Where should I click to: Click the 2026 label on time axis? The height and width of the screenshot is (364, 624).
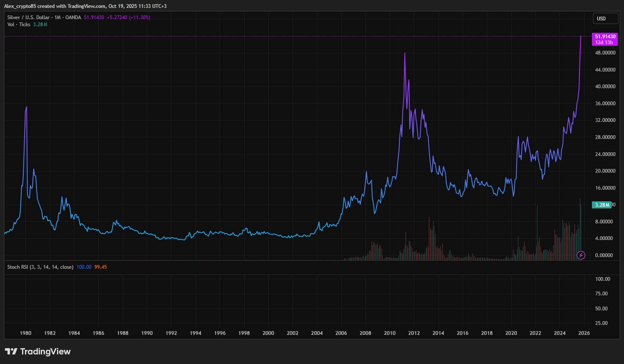click(x=584, y=333)
